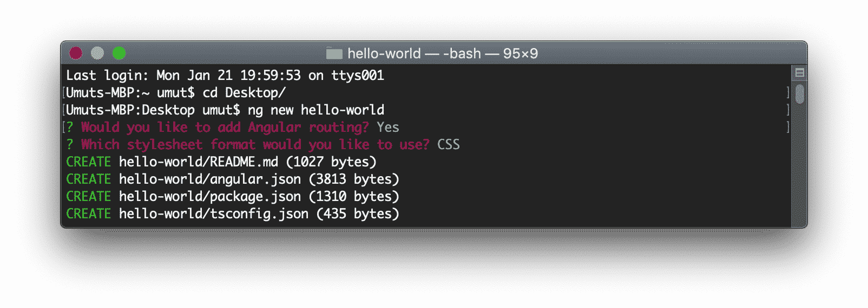The width and height of the screenshot is (868, 308).
Task: Click the Angular routing question text
Action: click(x=225, y=127)
